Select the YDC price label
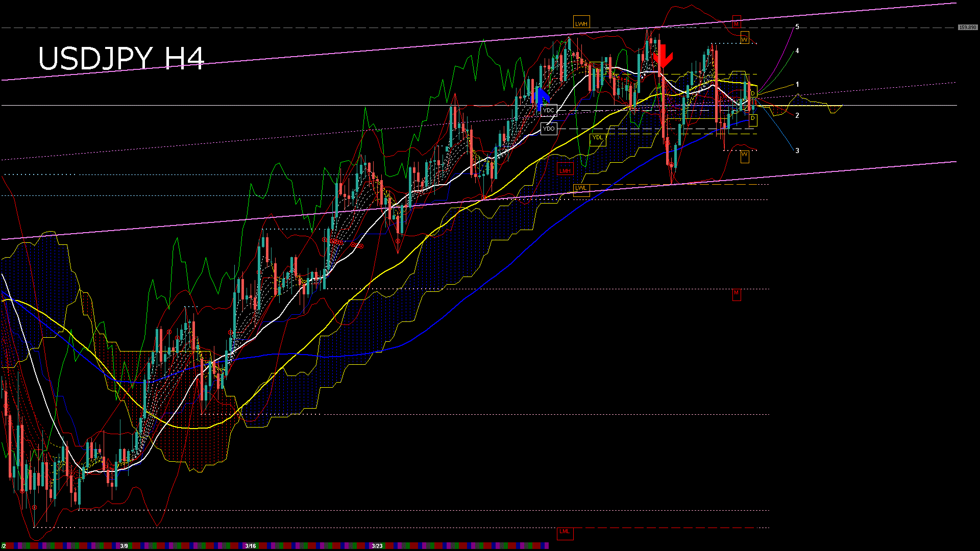Screen dimensions: 980x551 pos(549,110)
